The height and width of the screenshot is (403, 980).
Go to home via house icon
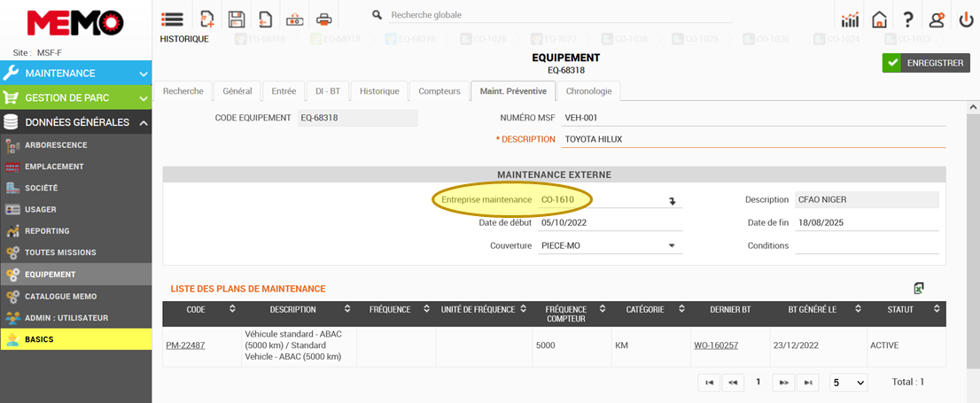pos(879,19)
